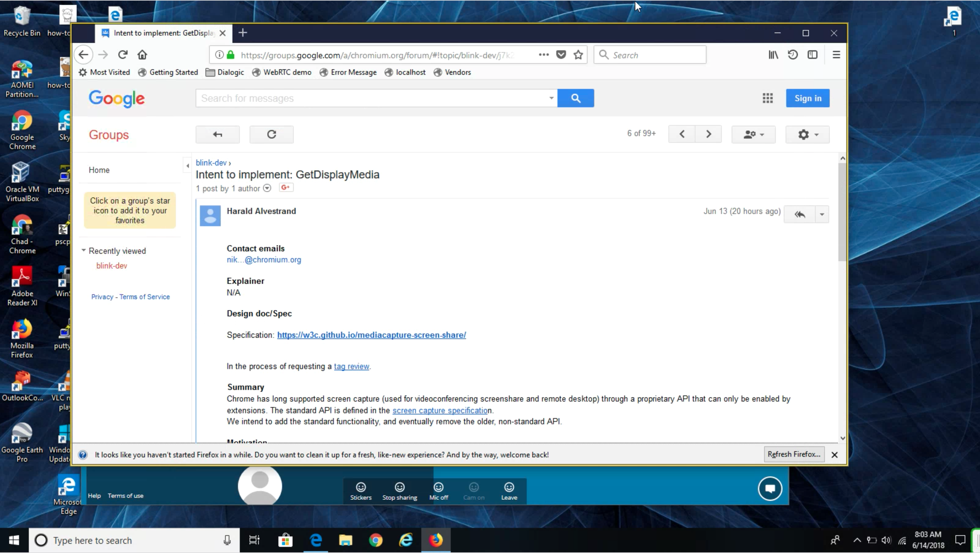Open the Groups settings gear dropdown

point(807,134)
